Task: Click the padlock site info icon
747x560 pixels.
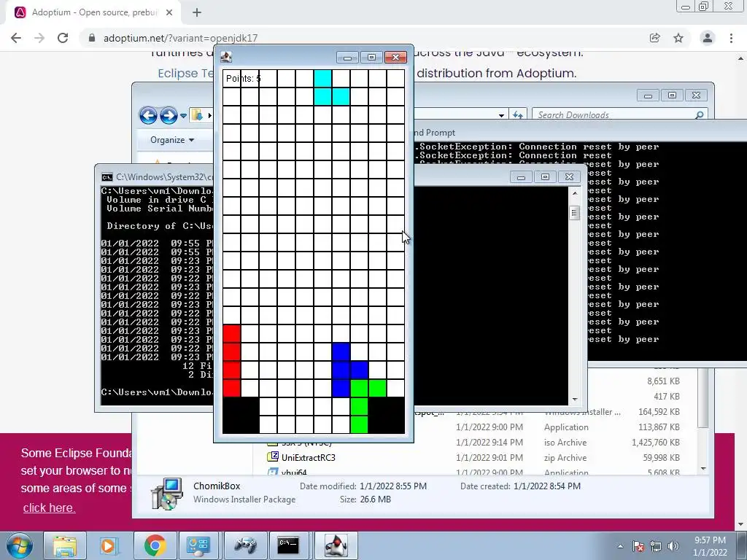Action: tap(92, 38)
